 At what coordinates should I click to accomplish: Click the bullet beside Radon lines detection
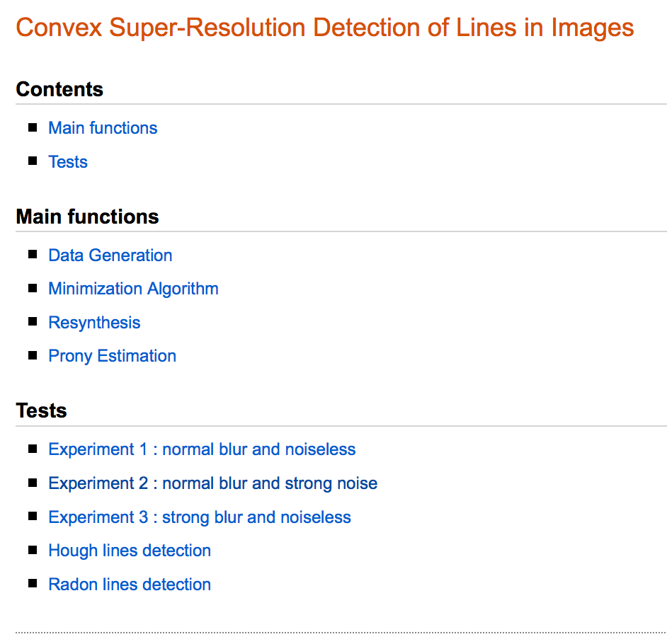tap(33, 583)
